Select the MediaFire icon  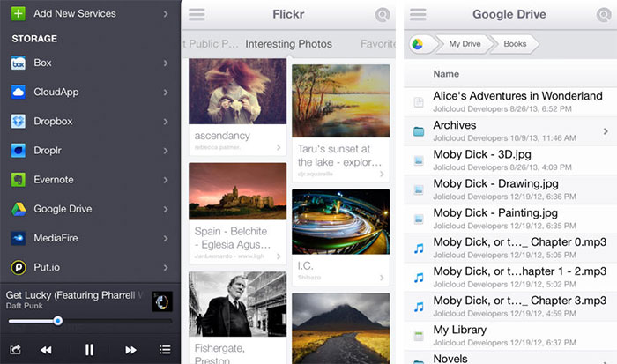click(19, 238)
